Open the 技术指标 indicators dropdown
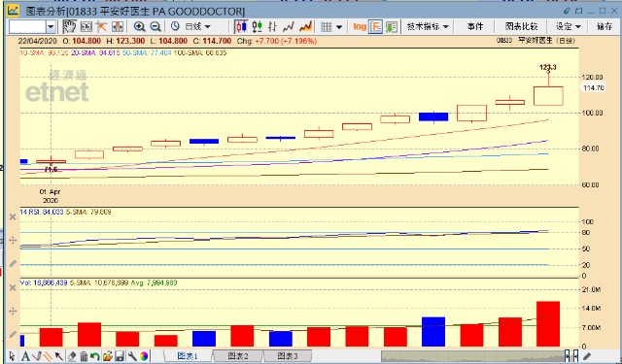This screenshot has height=364, width=622. (428, 26)
